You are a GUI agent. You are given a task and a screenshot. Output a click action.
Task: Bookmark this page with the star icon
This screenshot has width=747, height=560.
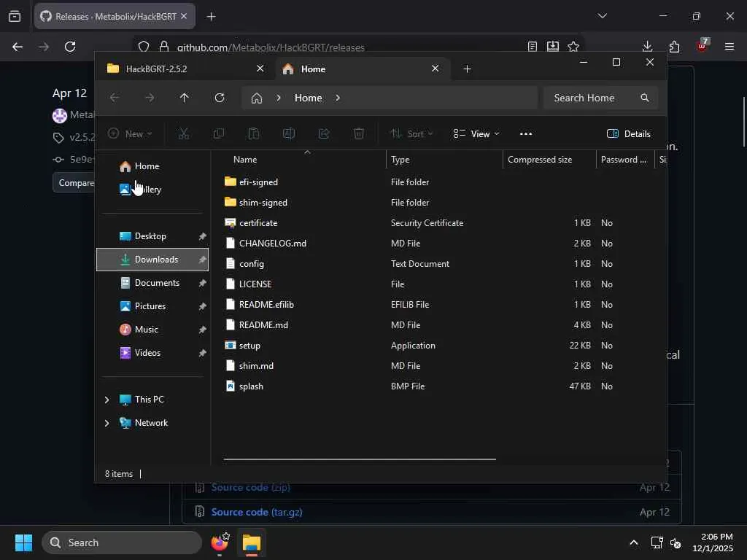click(x=573, y=46)
